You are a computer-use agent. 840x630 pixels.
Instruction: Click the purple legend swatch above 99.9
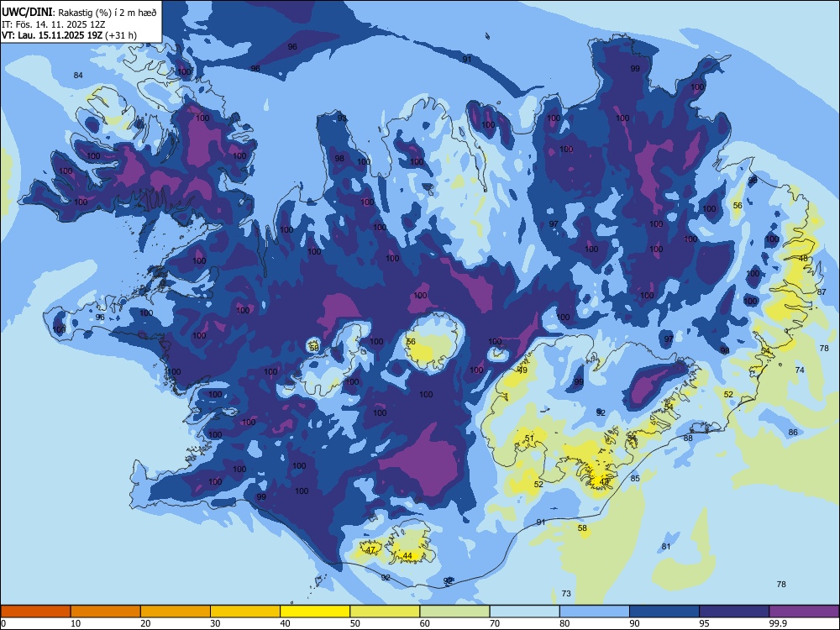pos(804,612)
